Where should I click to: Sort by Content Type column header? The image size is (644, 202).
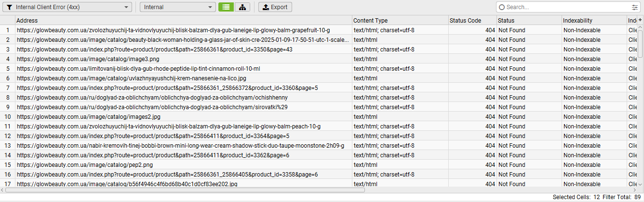click(x=400, y=21)
